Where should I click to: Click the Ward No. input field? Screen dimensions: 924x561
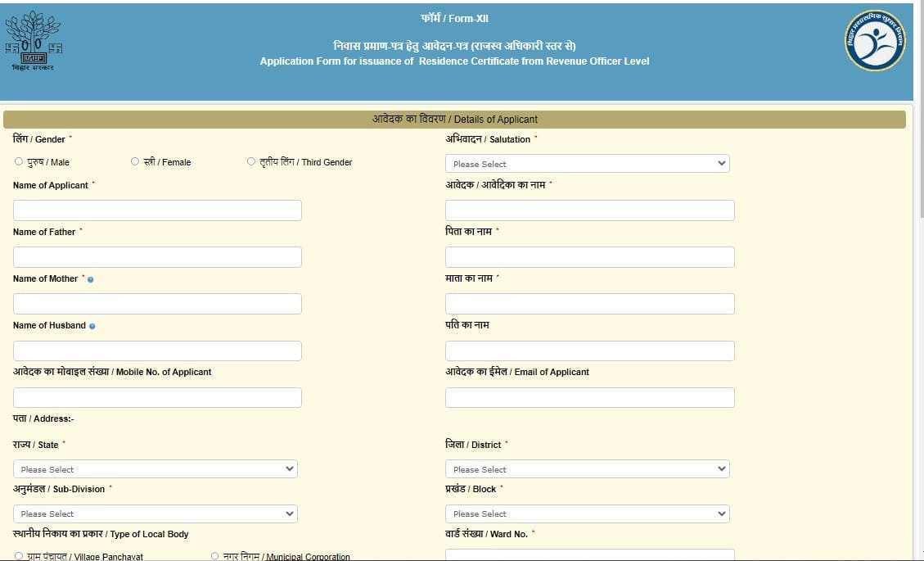point(588,555)
